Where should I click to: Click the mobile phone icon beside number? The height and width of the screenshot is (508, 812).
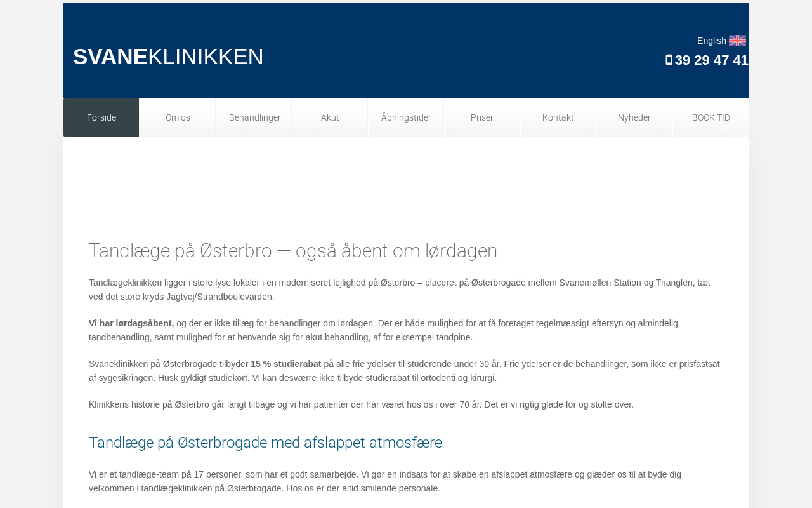[x=669, y=60]
